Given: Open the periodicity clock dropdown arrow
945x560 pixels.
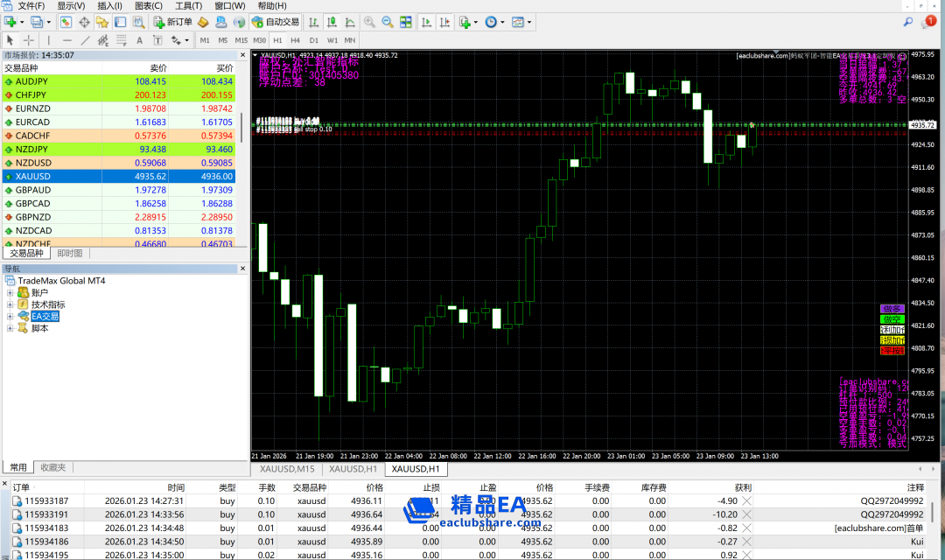Looking at the screenshot, I should tap(502, 22).
